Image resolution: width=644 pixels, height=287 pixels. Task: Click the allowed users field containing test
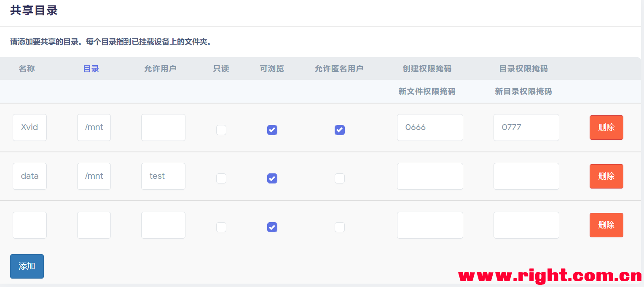point(163,176)
